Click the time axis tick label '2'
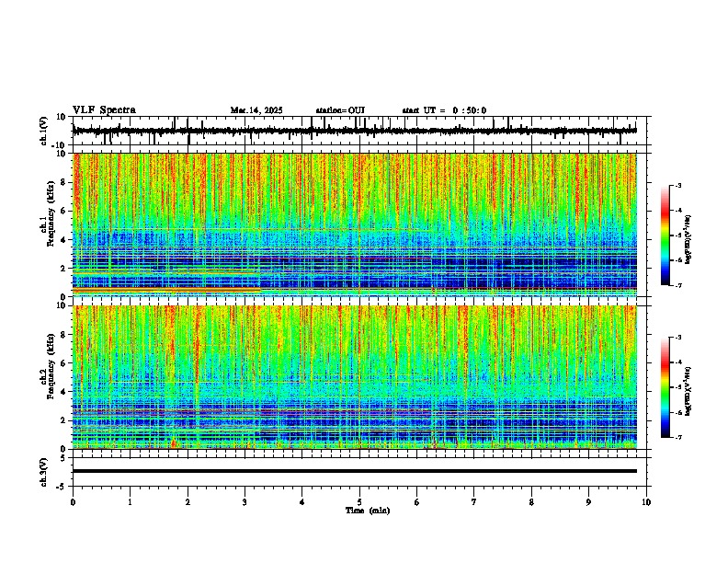 pos(188,502)
